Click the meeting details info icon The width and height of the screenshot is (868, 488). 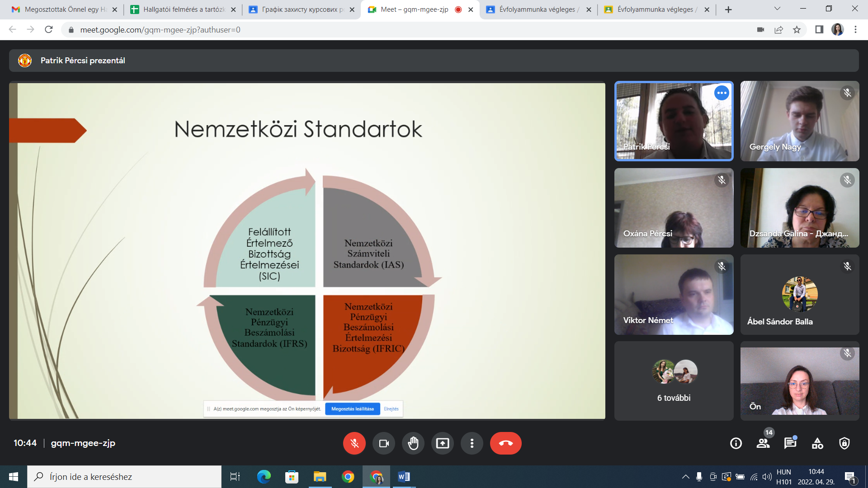pyautogui.click(x=736, y=443)
